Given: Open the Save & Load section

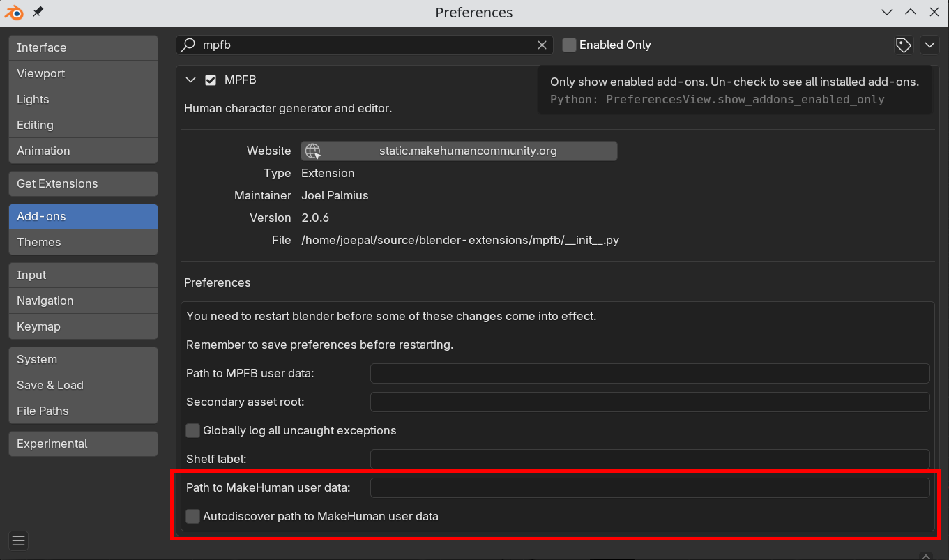Looking at the screenshot, I should (83, 385).
